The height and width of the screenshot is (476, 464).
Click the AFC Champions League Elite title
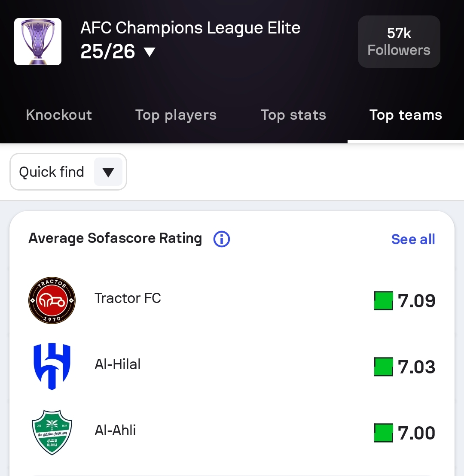click(x=190, y=28)
